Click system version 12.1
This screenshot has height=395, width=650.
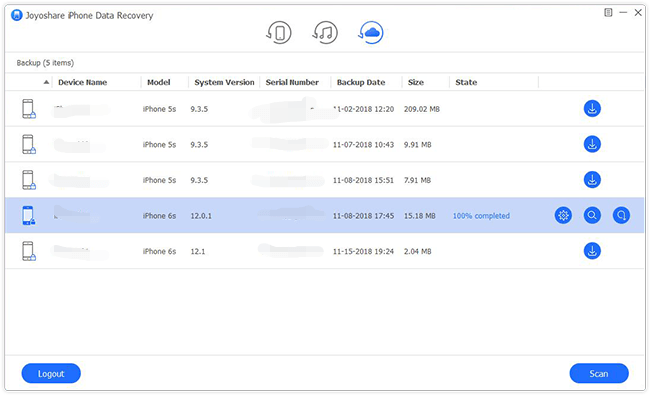pyautogui.click(x=197, y=252)
